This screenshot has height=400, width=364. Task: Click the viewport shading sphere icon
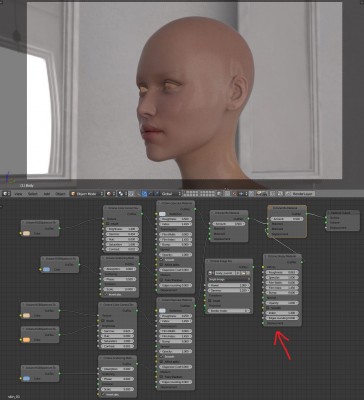coord(110,194)
